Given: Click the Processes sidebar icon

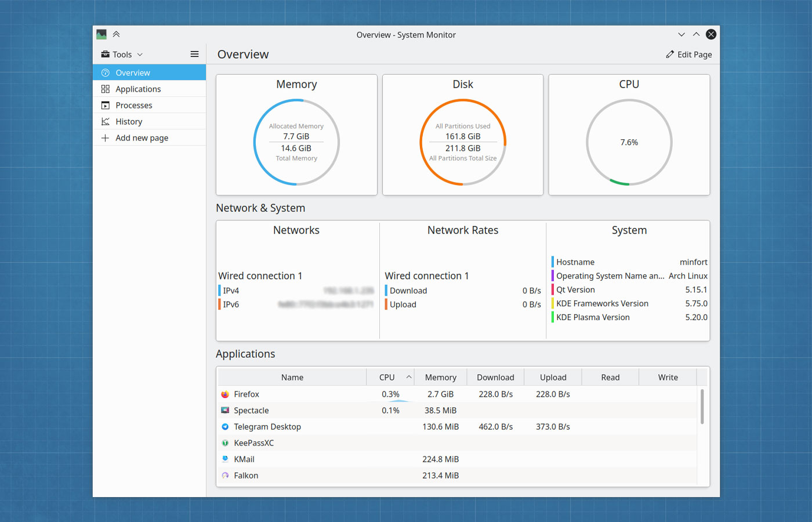Looking at the screenshot, I should pos(106,105).
